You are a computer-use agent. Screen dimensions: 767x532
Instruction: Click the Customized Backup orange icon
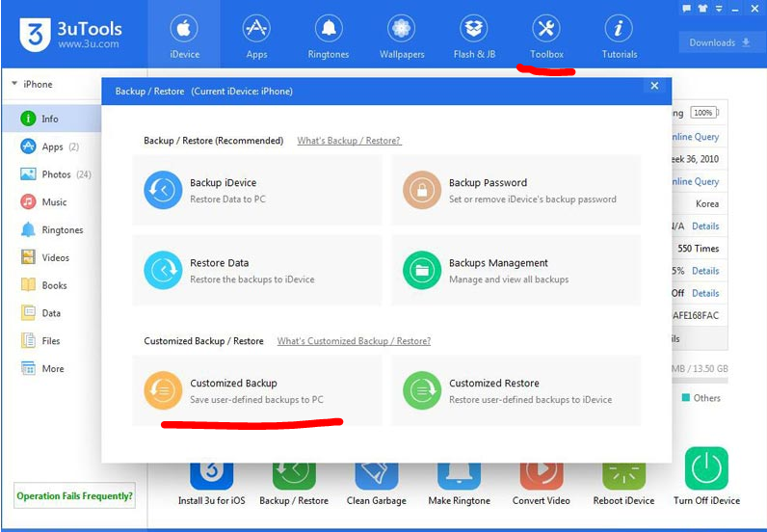pyautogui.click(x=163, y=390)
